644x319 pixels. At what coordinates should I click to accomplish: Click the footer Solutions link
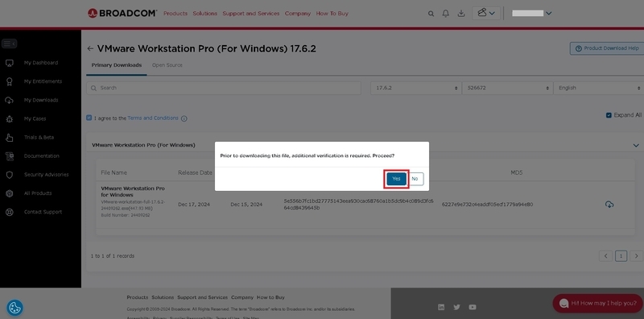pyautogui.click(x=163, y=297)
